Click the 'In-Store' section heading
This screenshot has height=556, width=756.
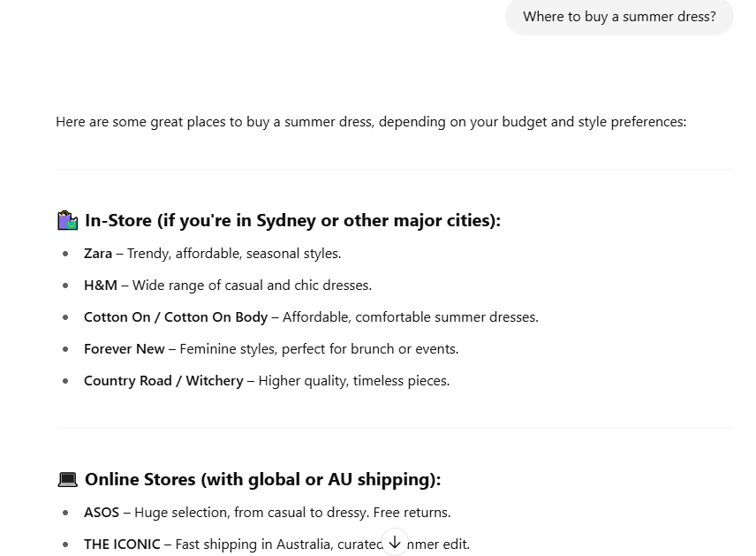pyautogui.click(x=292, y=221)
